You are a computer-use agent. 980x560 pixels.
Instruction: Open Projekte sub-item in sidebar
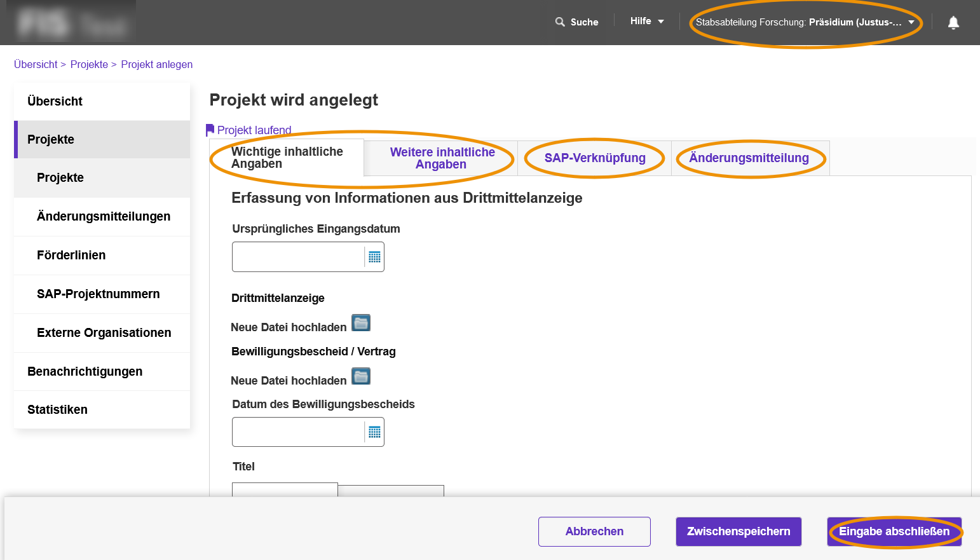click(x=102, y=178)
